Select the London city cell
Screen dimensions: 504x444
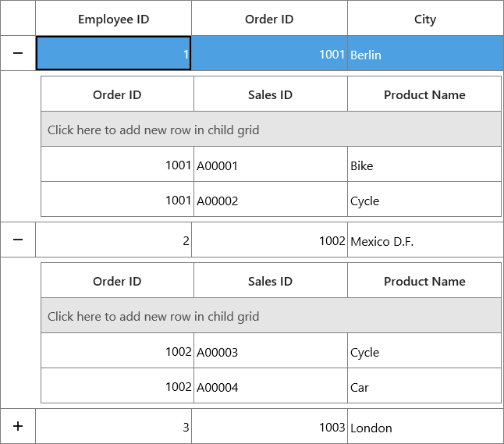coord(425,426)
